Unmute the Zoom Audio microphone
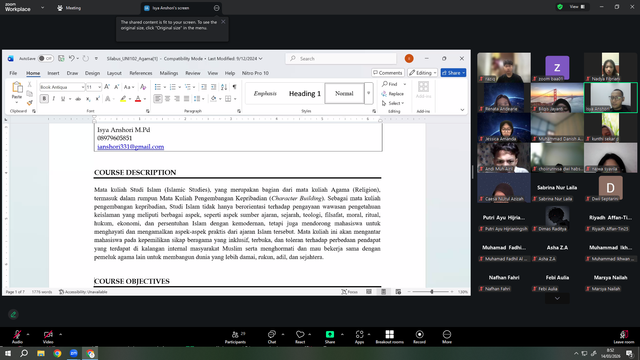 (x=17, y=337)
